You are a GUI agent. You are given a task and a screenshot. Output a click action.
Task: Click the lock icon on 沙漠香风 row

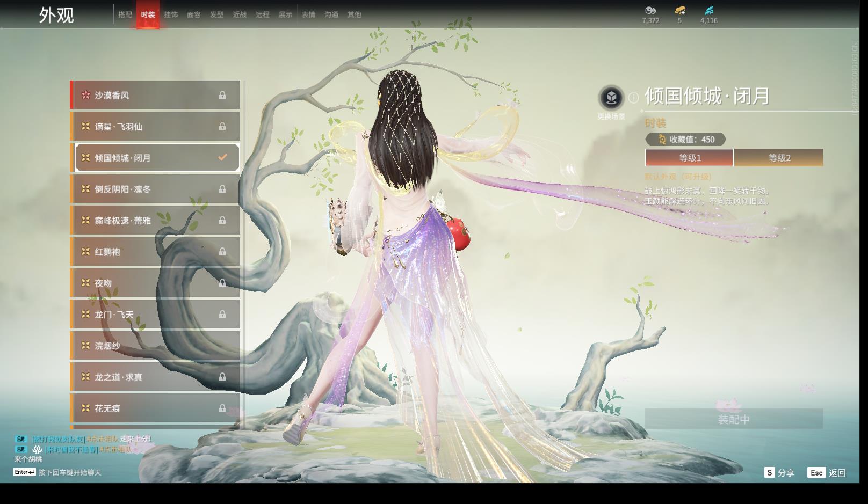pyautogui.click(x=222, y=95)
